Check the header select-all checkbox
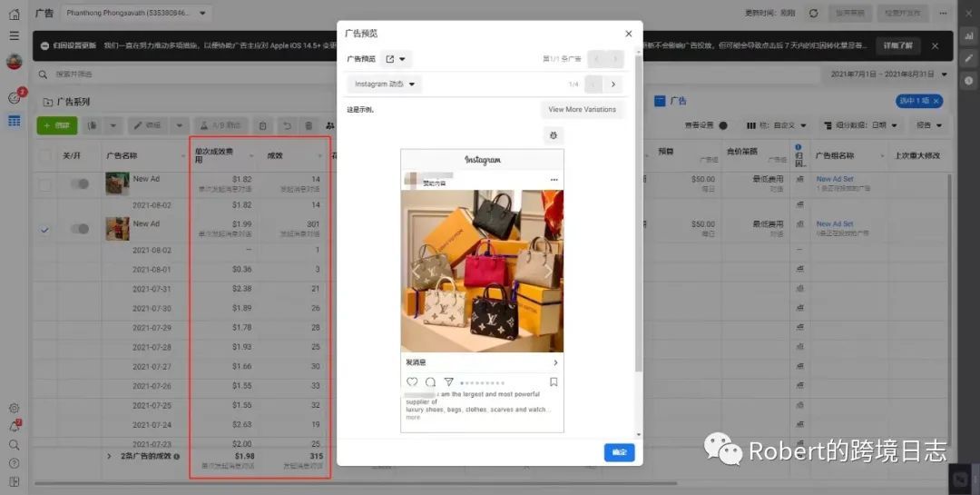980x495 pixels. (x=44, y=156)
